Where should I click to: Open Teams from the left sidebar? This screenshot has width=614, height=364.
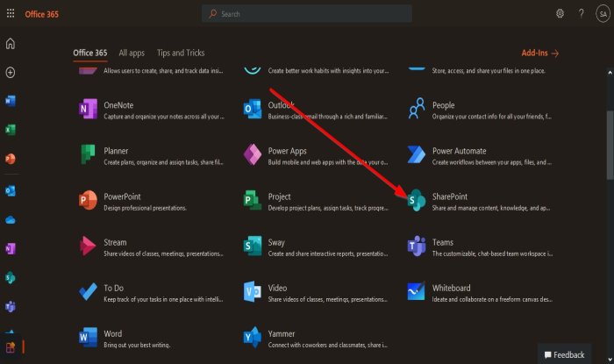tap(11, 306)
